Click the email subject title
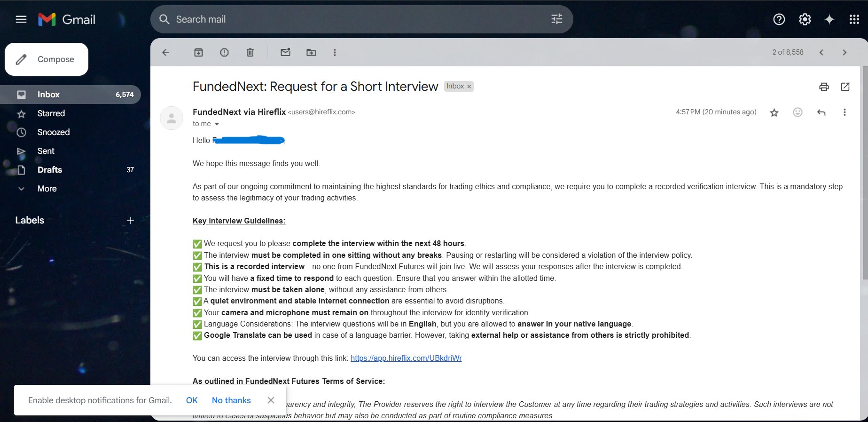Screen dimensions: 868x422 tap(315, 87)
